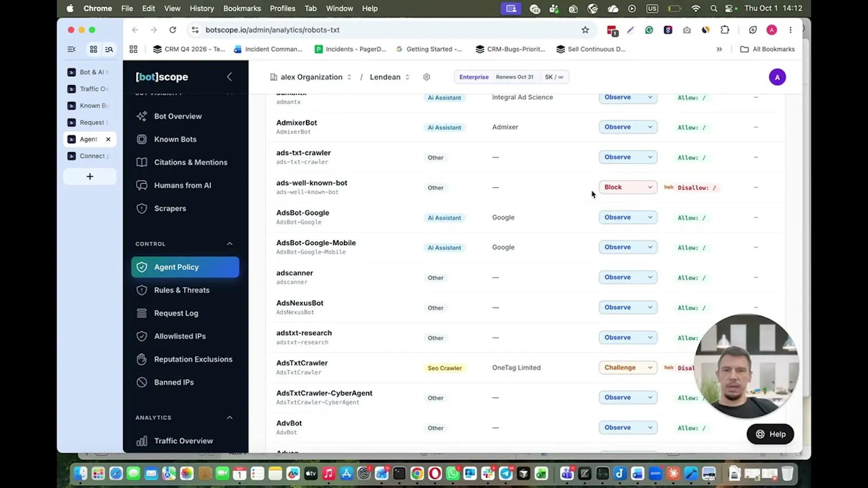The width and height of the screenshot is (868, 488).
Task: Collapse the botscope sidebar with the arrow
Action: point(229,77)
